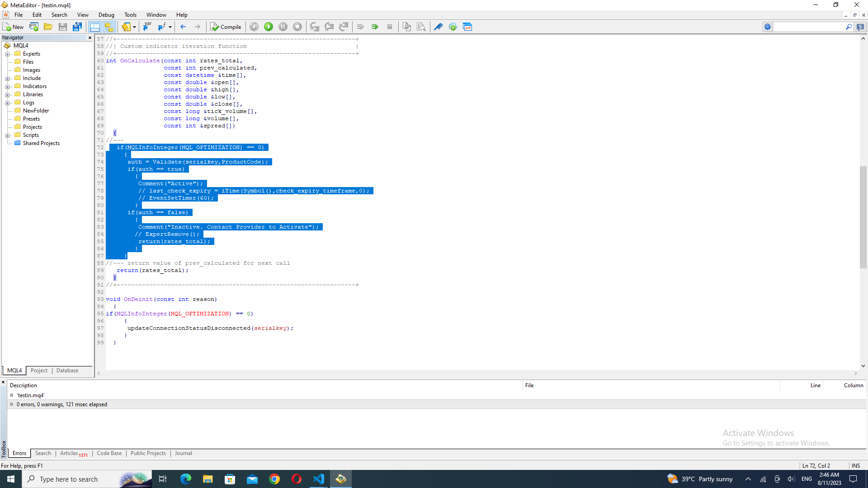Viewport: 868px width, 488px height.
Task: Switch to the Code Base tab
Action: [x=109, y=453]
